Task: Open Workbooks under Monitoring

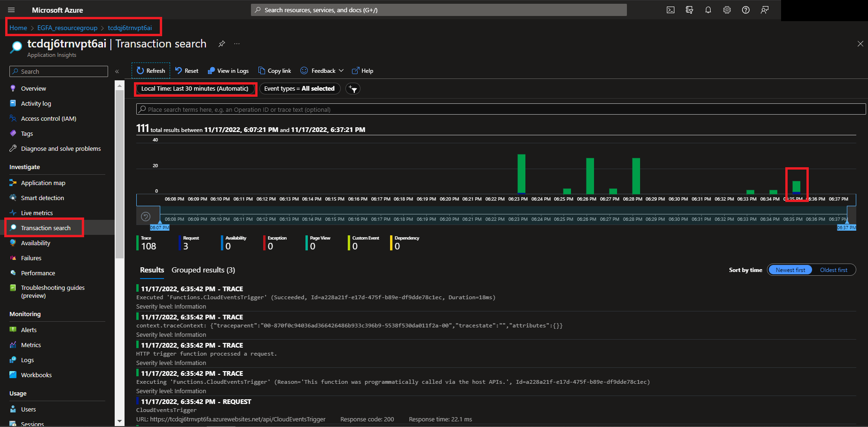Action: [36, 375]
